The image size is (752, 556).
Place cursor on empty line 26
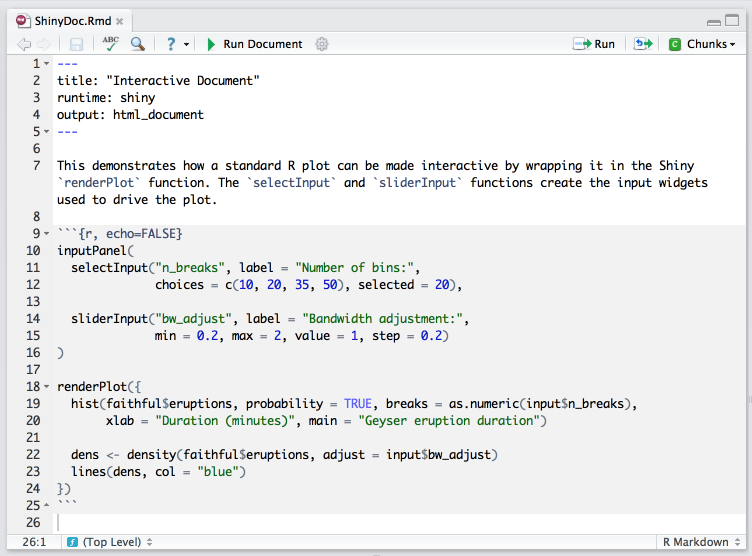[400, 522]
